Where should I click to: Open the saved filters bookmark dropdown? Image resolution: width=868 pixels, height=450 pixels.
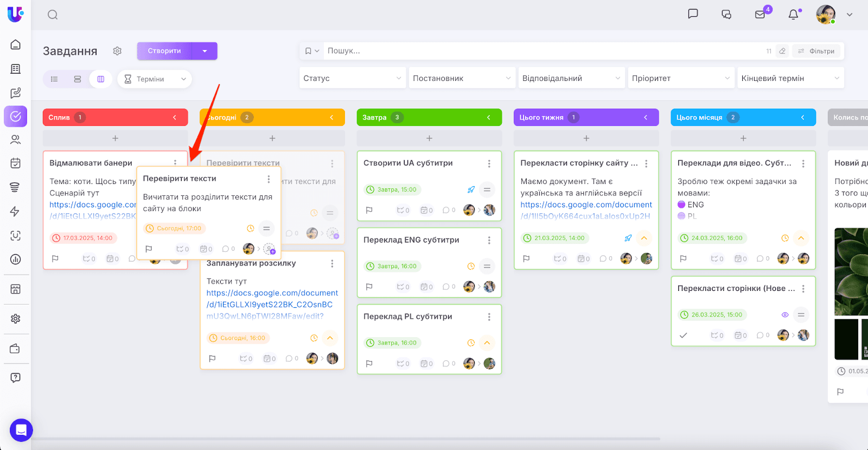[x=311, y=51]
